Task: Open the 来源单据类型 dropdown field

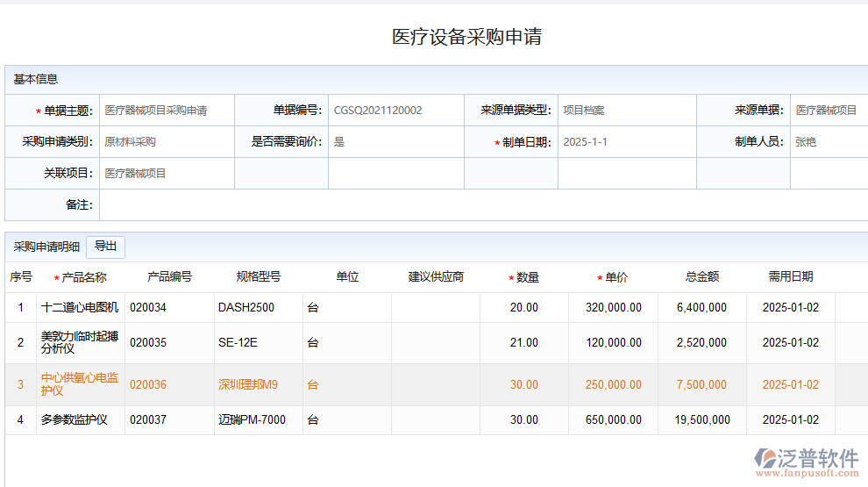Action: pyautogui.click(x=626, y=111)
